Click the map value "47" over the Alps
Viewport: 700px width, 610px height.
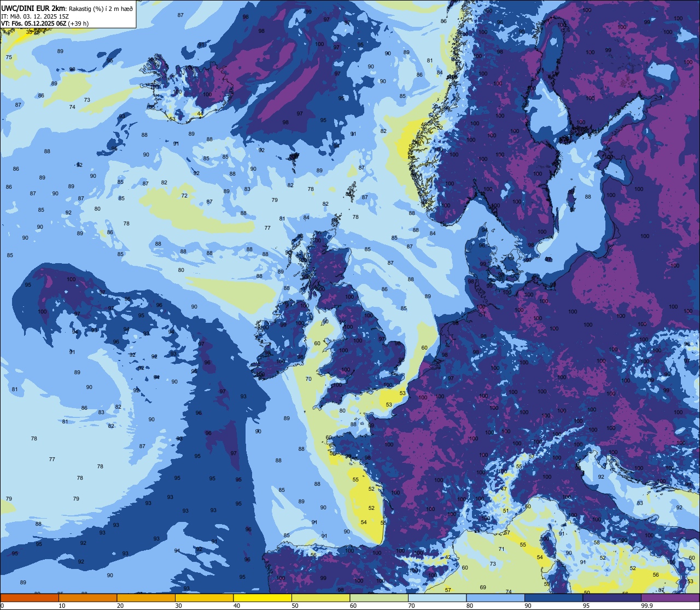[504, 489]
